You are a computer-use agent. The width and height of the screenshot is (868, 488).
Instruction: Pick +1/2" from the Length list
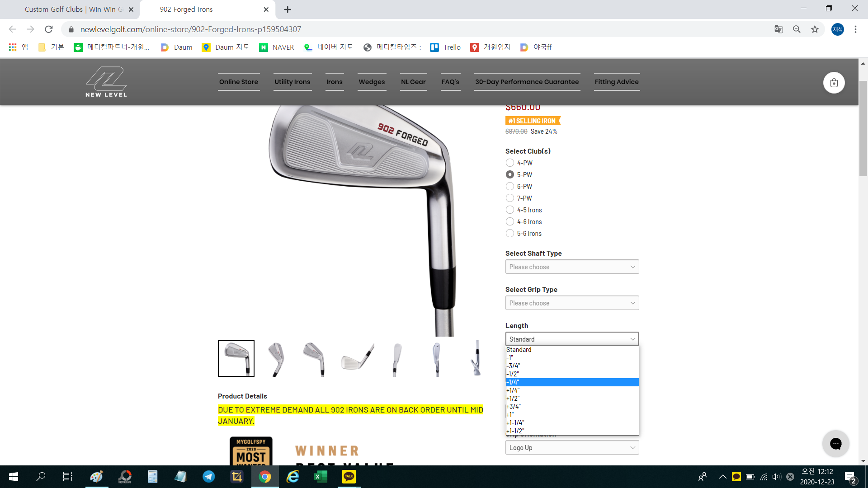[513, 399]
